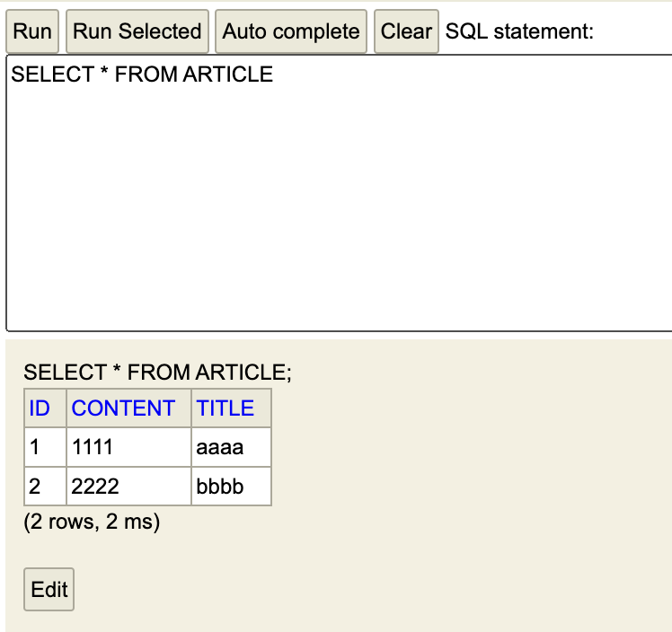This screenshot has width=672, height=632.
Task: Click the 'SQL statement:' label
Action: 519,31
